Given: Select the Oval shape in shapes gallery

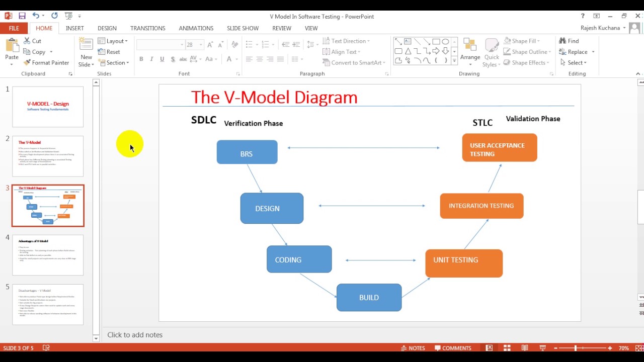Looking at the screenshot, I should (x=445, y=42).
